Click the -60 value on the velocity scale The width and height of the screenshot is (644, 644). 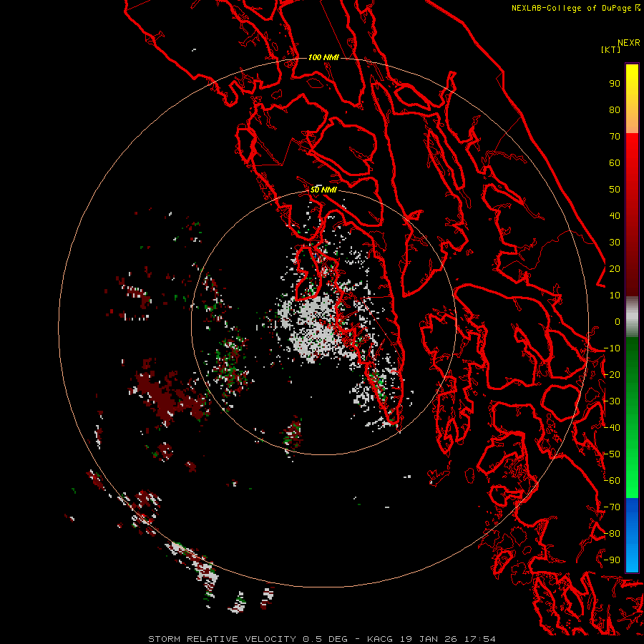tap(612, 481)
